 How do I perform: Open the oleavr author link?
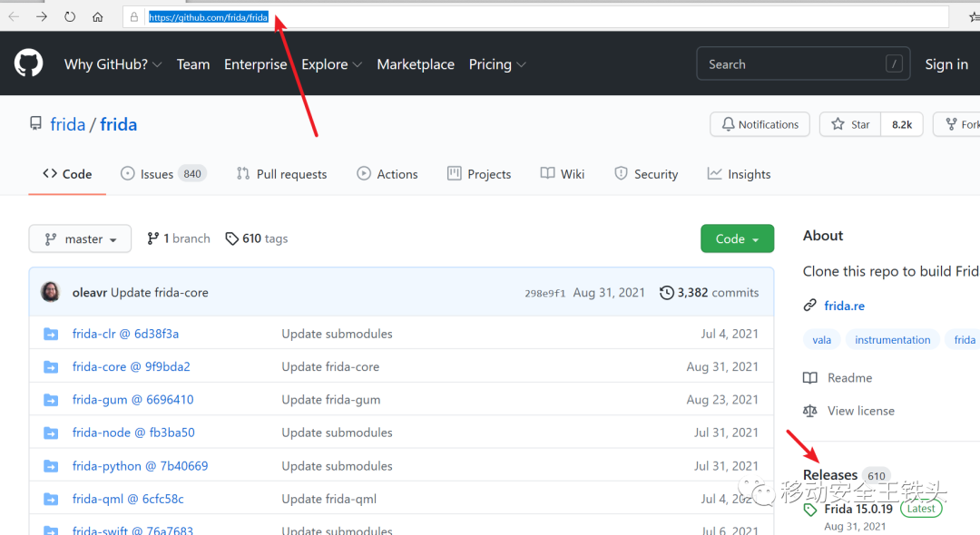89,292
